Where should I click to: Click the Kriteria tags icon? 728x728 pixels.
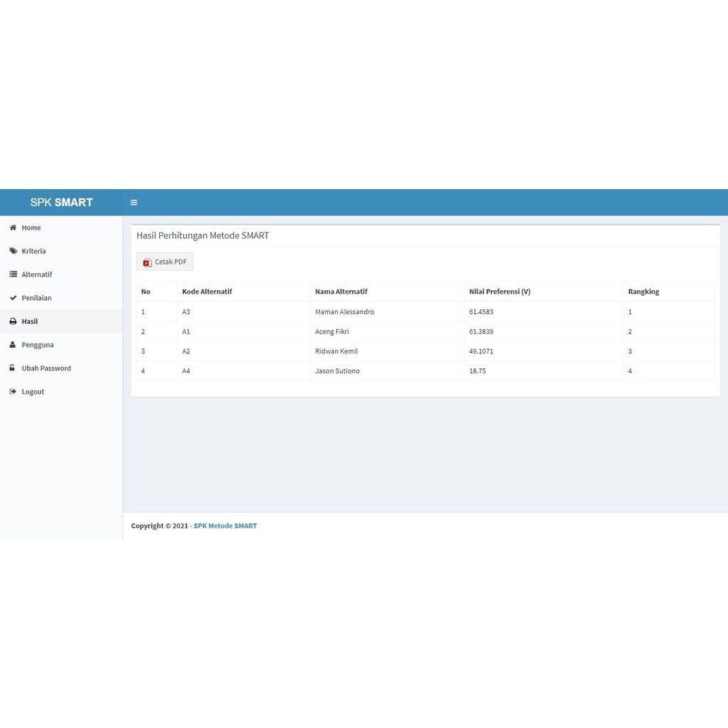(13, 251)
